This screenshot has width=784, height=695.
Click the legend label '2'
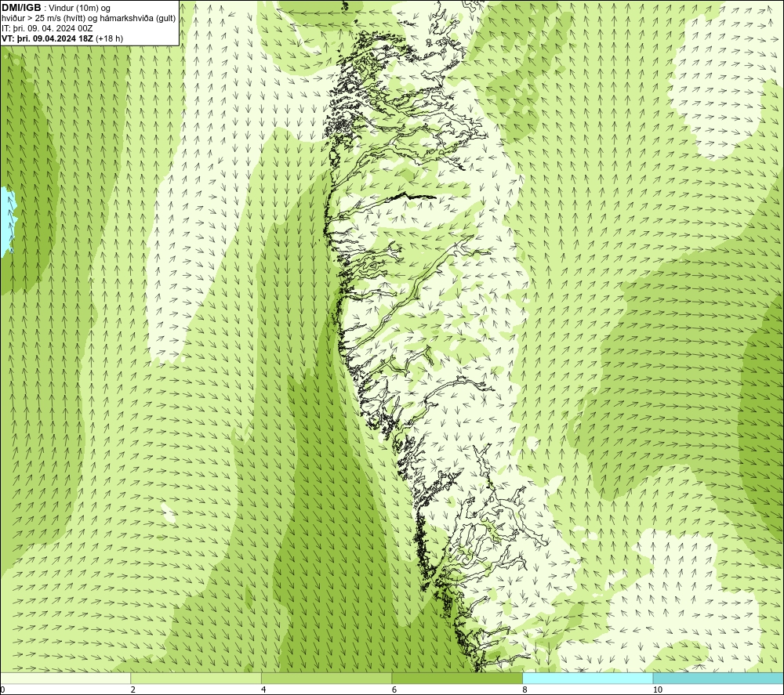click(133, 690)
